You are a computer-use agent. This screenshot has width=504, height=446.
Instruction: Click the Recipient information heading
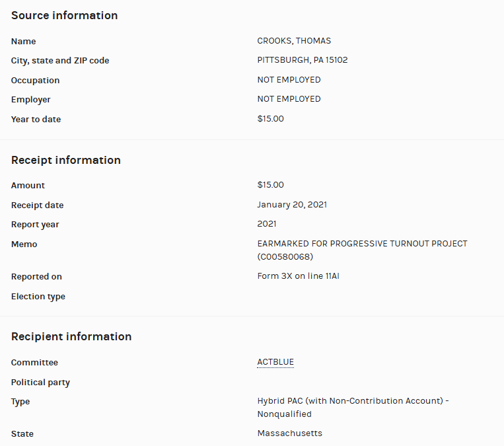[71, 336]
